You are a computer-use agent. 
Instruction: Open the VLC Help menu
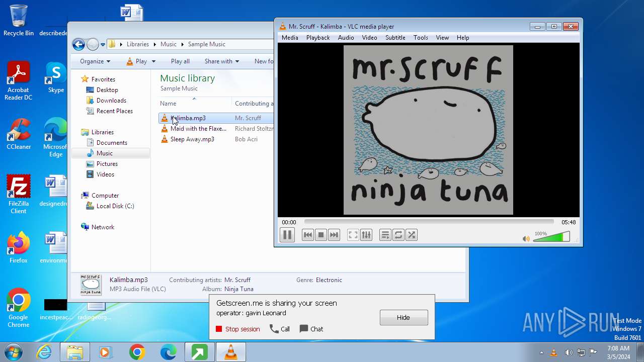(463, 38)
